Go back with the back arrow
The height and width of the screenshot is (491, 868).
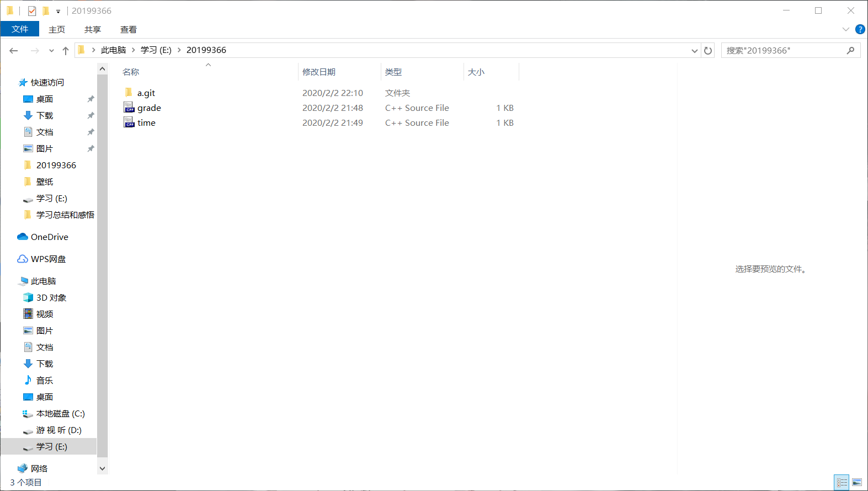pyautogui.click(x=14, y=51)
